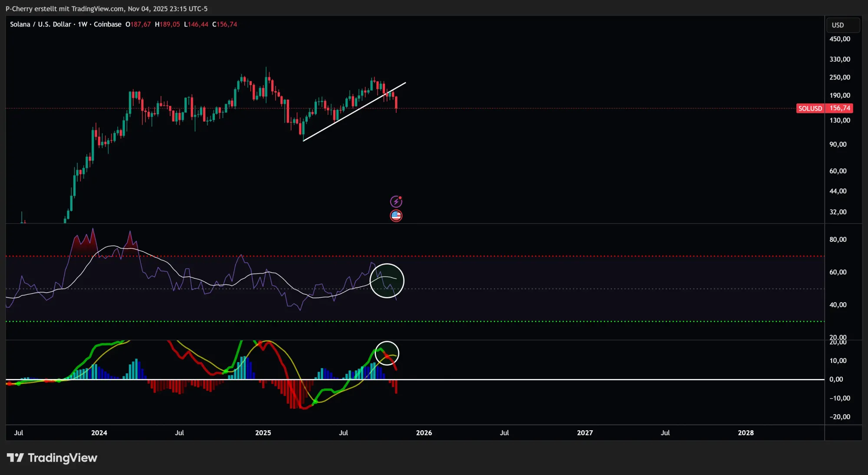Click the purple lightning event marker icon

tap(396, 201)
